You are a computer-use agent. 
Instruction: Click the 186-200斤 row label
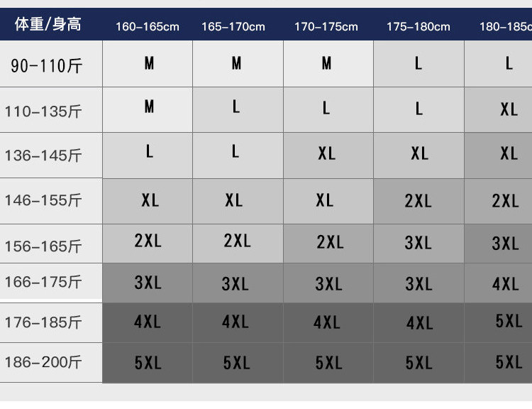(43, 363)
